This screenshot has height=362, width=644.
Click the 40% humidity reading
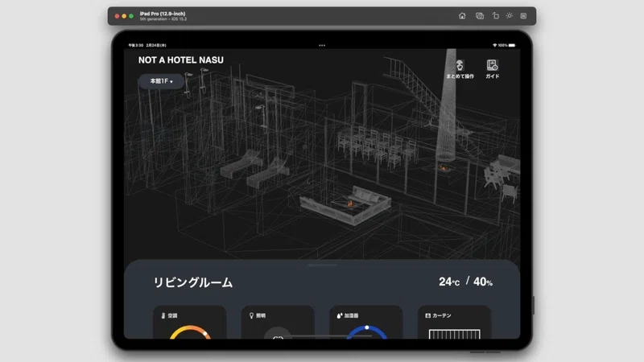click(x=483, y=282)
